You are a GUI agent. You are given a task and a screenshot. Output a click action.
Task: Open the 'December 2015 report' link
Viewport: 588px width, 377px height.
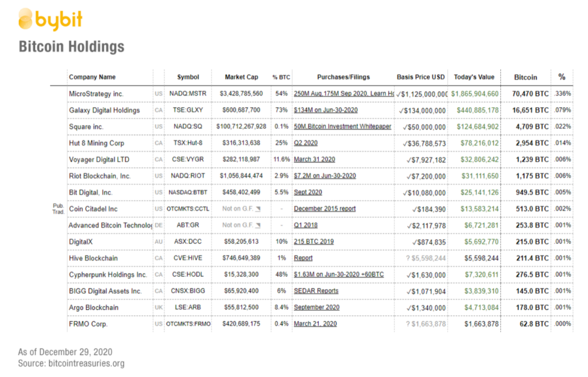click(x=325, y=209)
